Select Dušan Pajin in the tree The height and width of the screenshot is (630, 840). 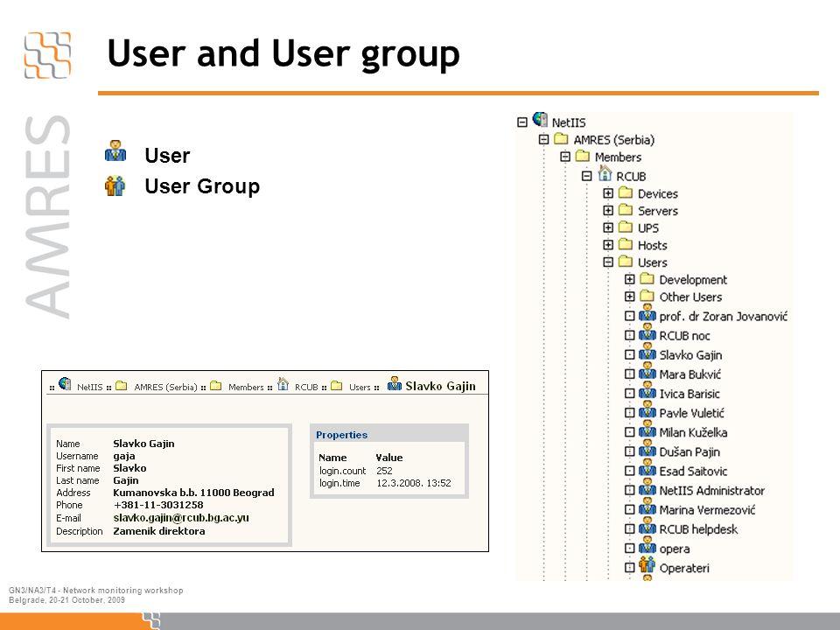coord(689,451)
